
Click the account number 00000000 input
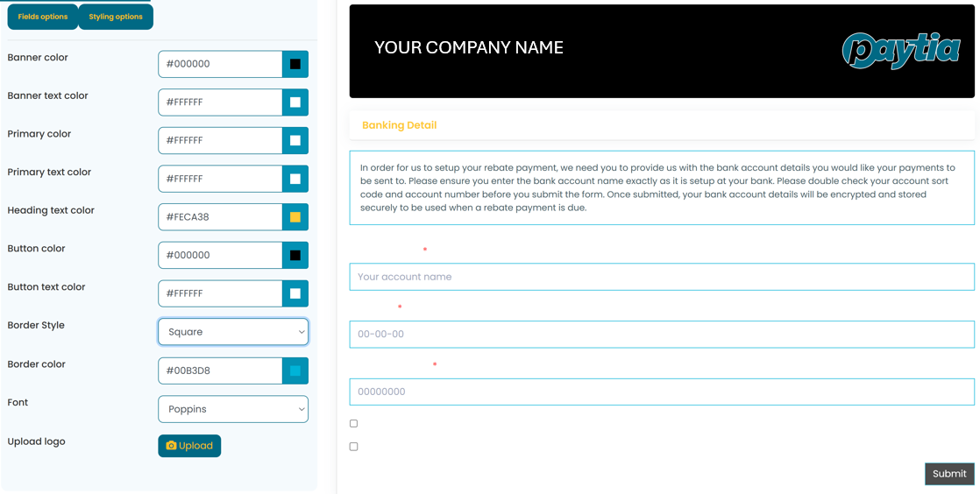pyautogui.click(x=662, y=392)
